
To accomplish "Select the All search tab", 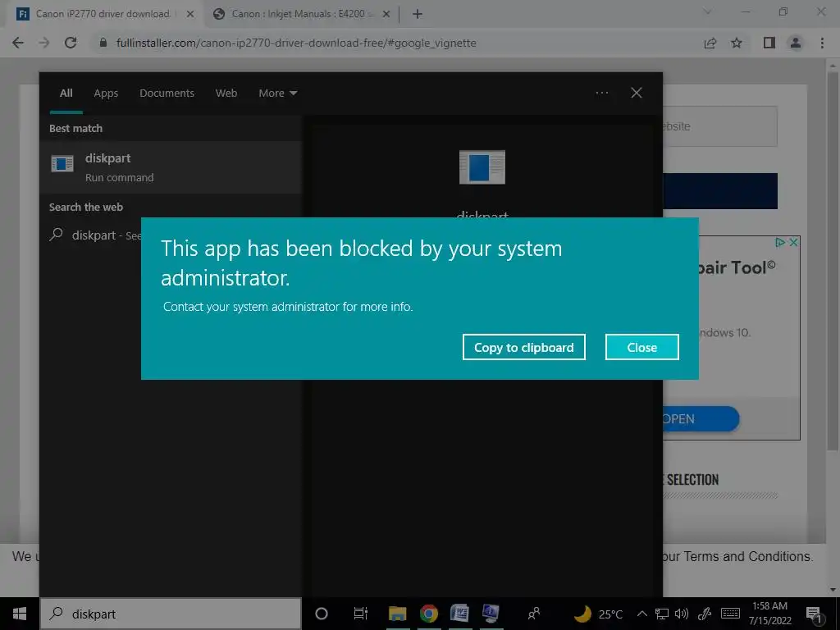I will tap(66, 94).
